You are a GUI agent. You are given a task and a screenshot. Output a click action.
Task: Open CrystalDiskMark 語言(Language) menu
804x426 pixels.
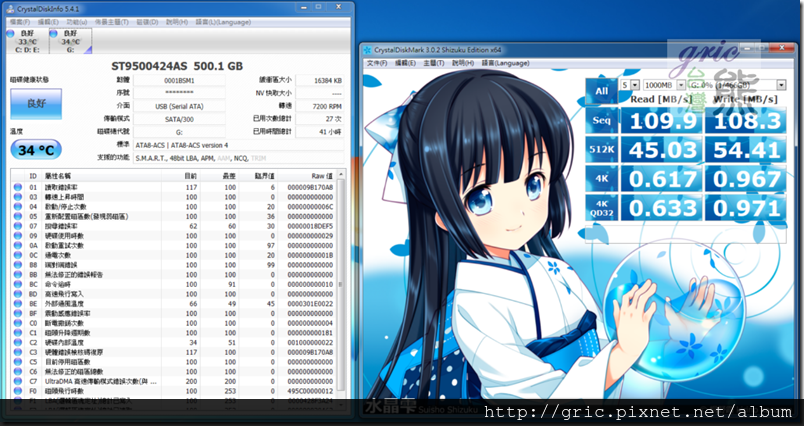pos(505,63)
